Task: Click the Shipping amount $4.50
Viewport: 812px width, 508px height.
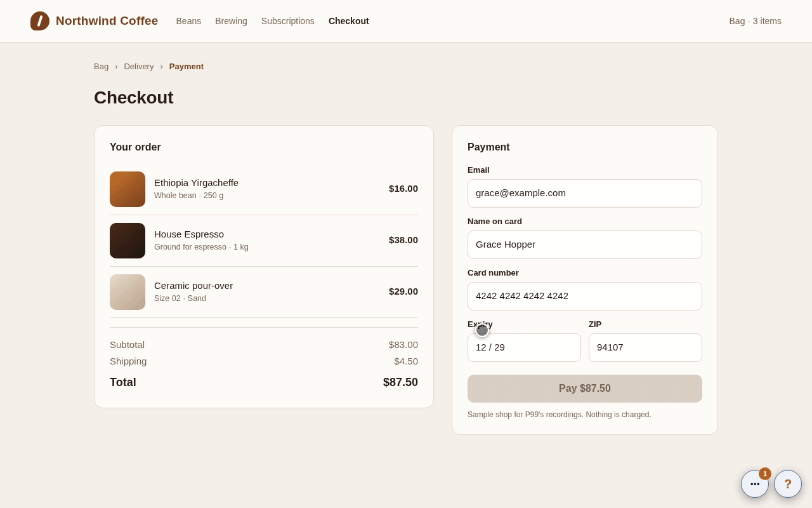Action: coord(406,361)
